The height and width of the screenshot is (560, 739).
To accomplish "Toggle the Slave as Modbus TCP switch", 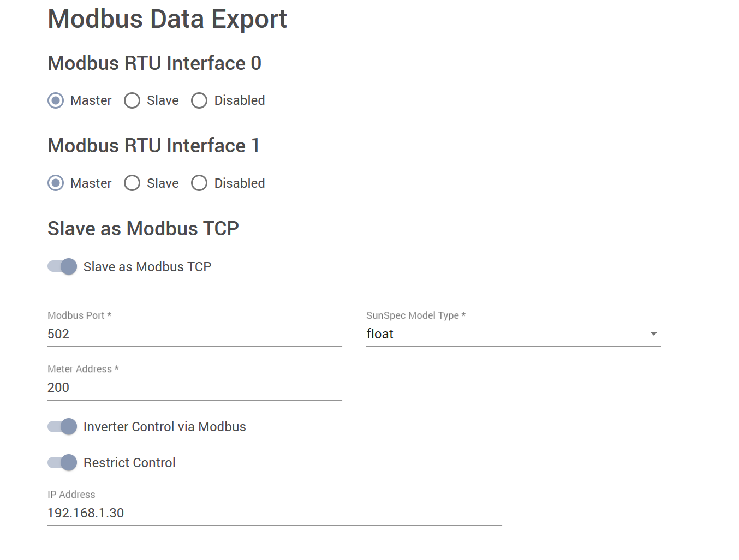I will [x=62, y=267].
